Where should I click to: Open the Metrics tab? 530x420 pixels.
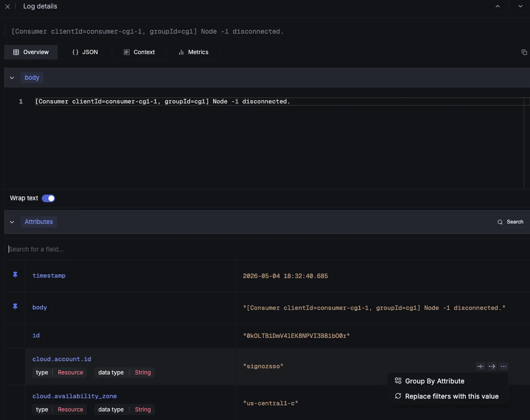(193, 52)
